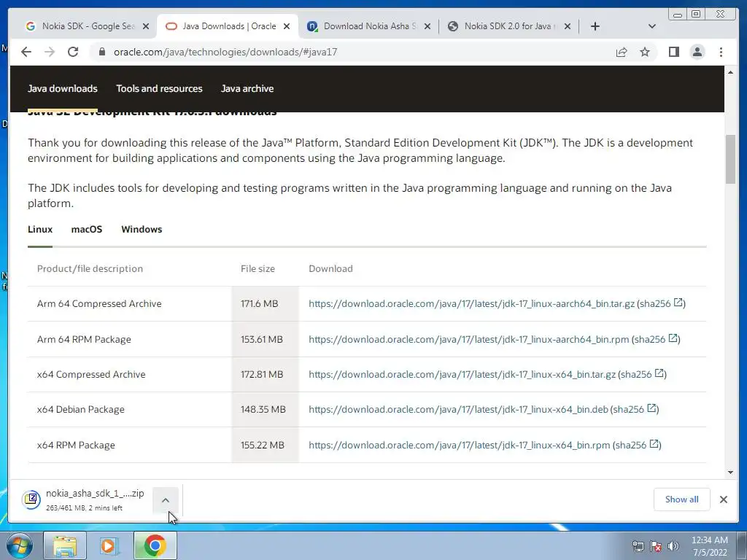Open the Chrome side panel icon
Image resolution: width=747 pixels, height=560 pixels.
coord(673,52)
